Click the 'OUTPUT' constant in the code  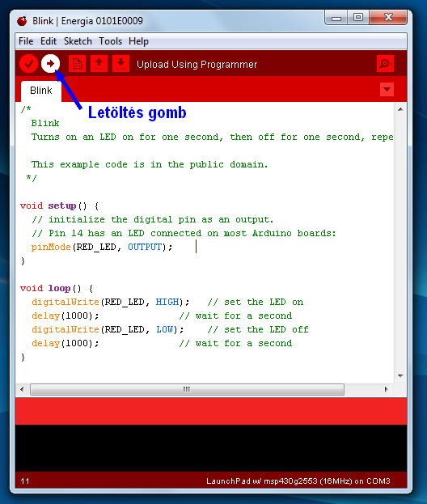coord(145,247)
